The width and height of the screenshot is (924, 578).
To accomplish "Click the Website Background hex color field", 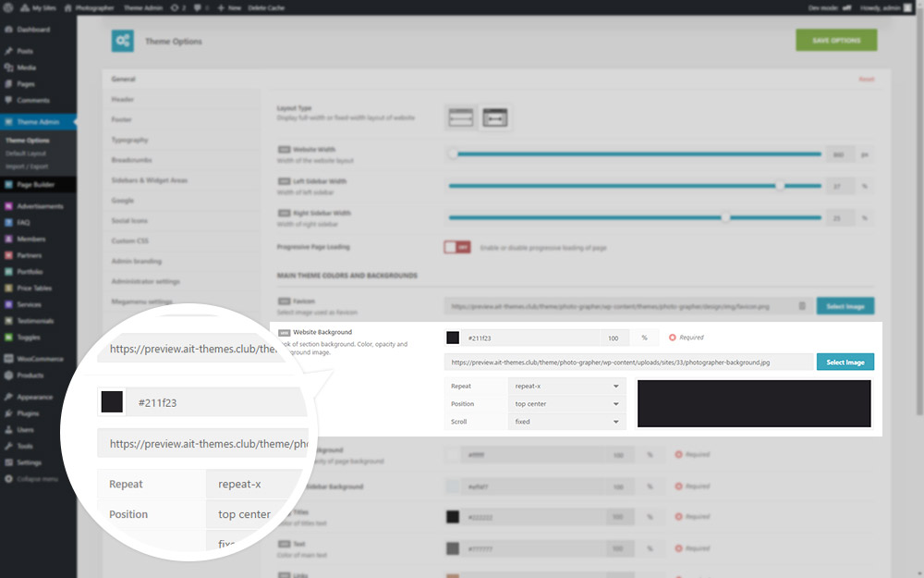I will pos(530,338).
